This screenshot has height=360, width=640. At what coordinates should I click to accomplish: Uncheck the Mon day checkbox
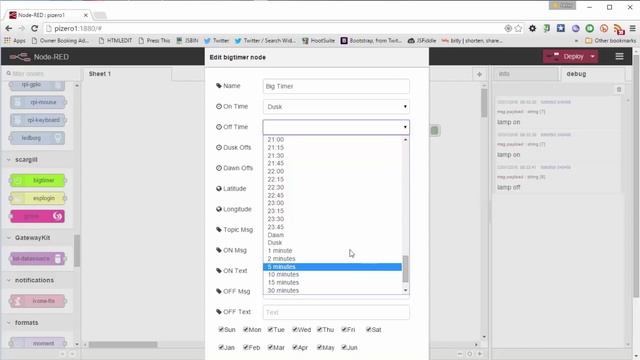(x=245, y=329)
